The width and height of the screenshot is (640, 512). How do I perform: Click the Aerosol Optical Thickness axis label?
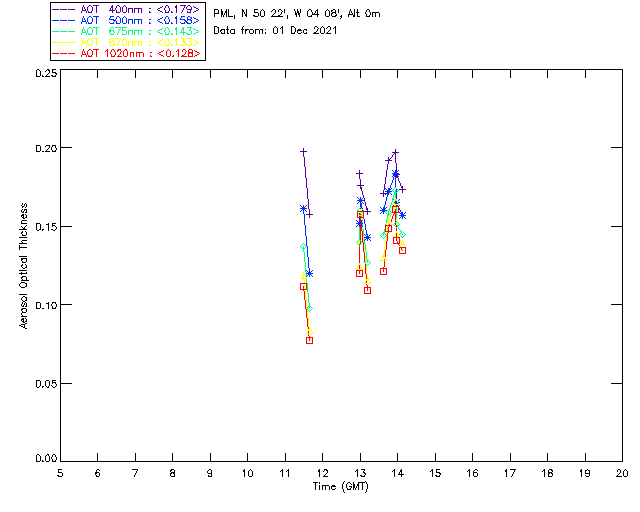[24, 265]
